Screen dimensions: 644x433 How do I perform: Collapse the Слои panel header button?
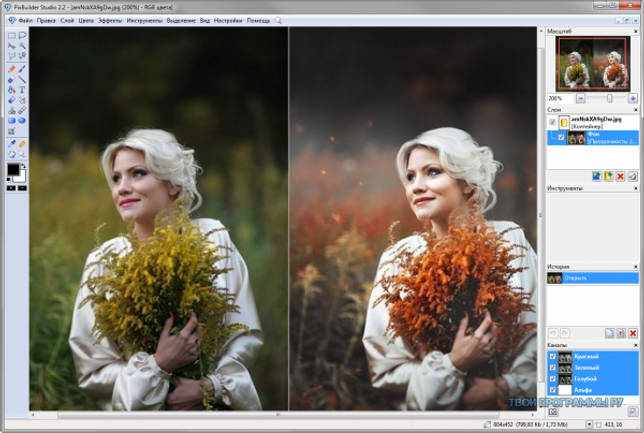point(636,110)
